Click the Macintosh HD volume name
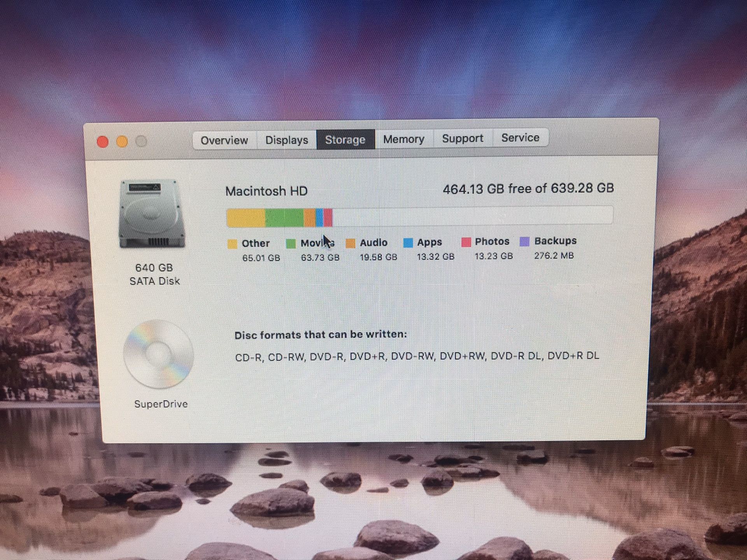 (x=267, y=191)
